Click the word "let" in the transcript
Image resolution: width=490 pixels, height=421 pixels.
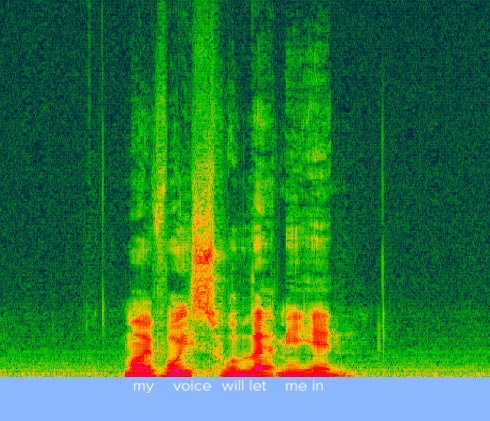(x=257, y=386)
